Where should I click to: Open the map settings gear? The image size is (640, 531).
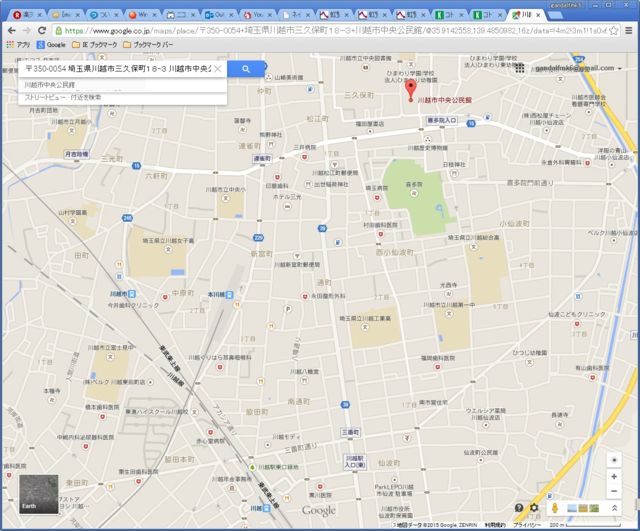535,509
